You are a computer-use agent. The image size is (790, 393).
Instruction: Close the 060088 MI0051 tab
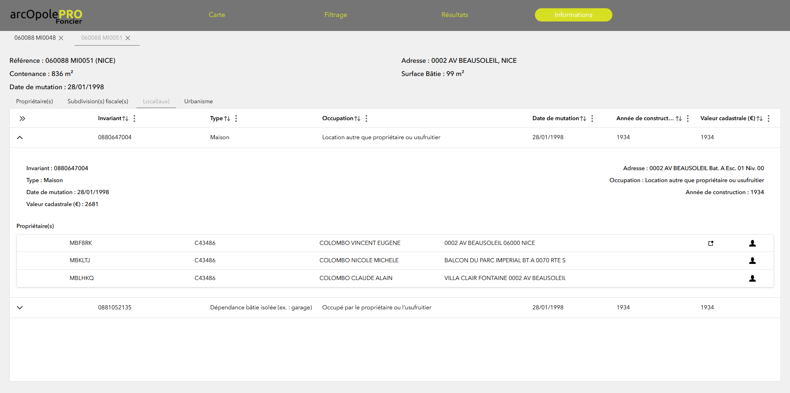point(128,38)
